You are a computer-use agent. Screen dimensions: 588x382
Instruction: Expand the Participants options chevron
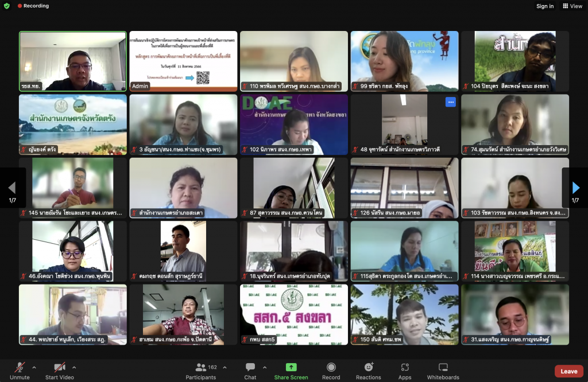(225, 367)
